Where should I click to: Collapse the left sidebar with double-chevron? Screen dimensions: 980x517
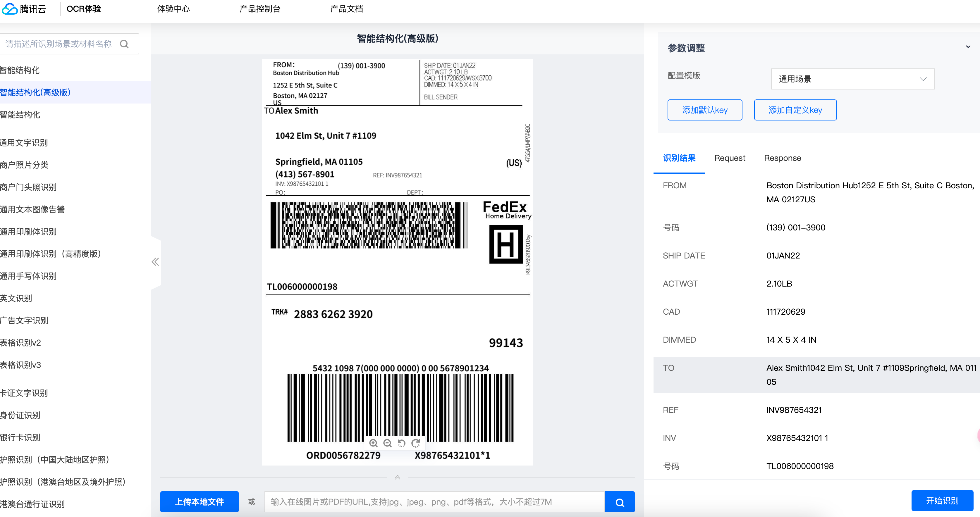155,261
